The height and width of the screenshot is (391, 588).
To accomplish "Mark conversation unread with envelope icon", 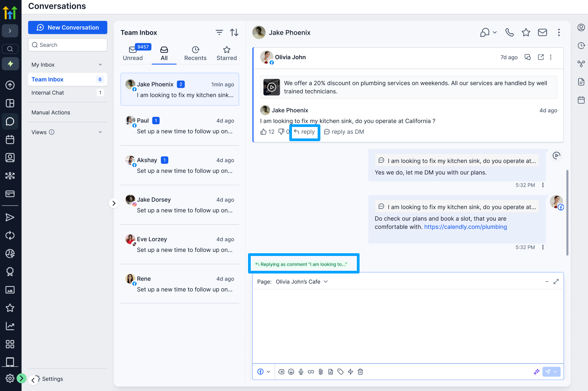I will tap(542, 32).
